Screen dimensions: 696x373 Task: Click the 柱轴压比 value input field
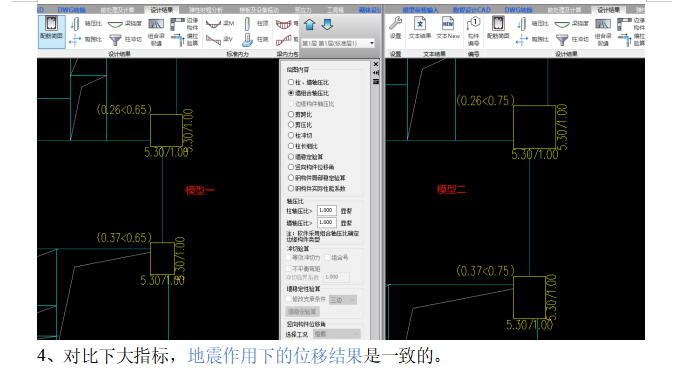(326, 210)
